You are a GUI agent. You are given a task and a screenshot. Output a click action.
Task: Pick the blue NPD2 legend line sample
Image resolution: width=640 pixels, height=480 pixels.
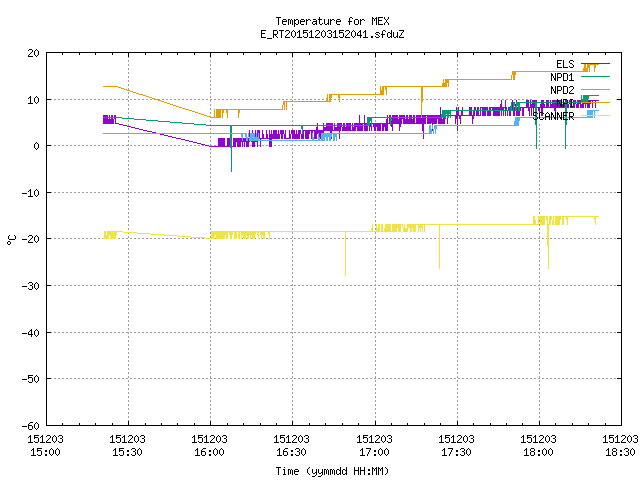(x=595, y=89)
